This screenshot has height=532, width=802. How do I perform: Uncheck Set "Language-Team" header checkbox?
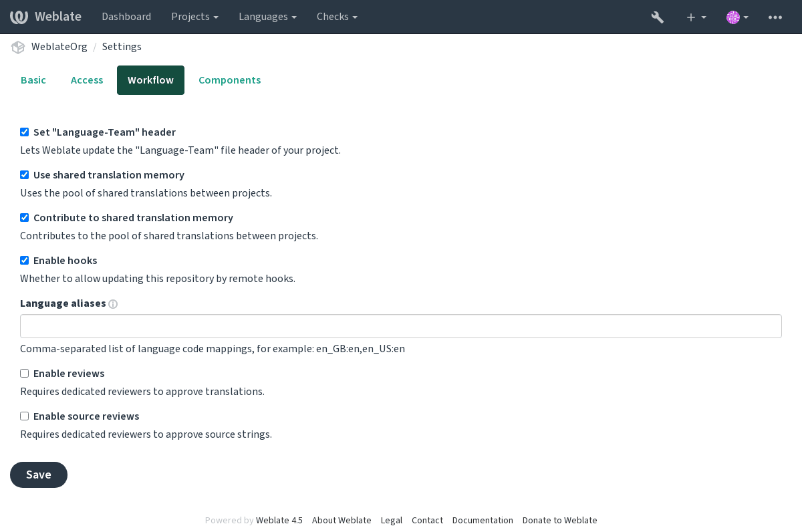click(24, 132)
